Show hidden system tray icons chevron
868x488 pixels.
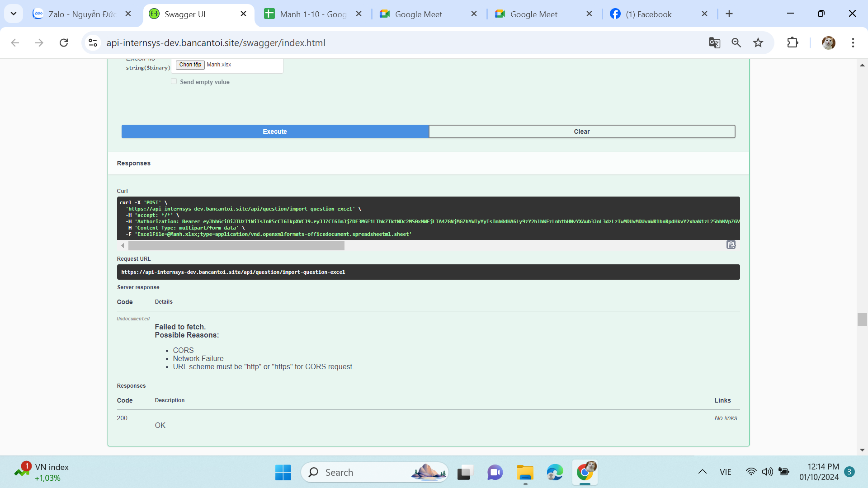[x=702, y=472]
